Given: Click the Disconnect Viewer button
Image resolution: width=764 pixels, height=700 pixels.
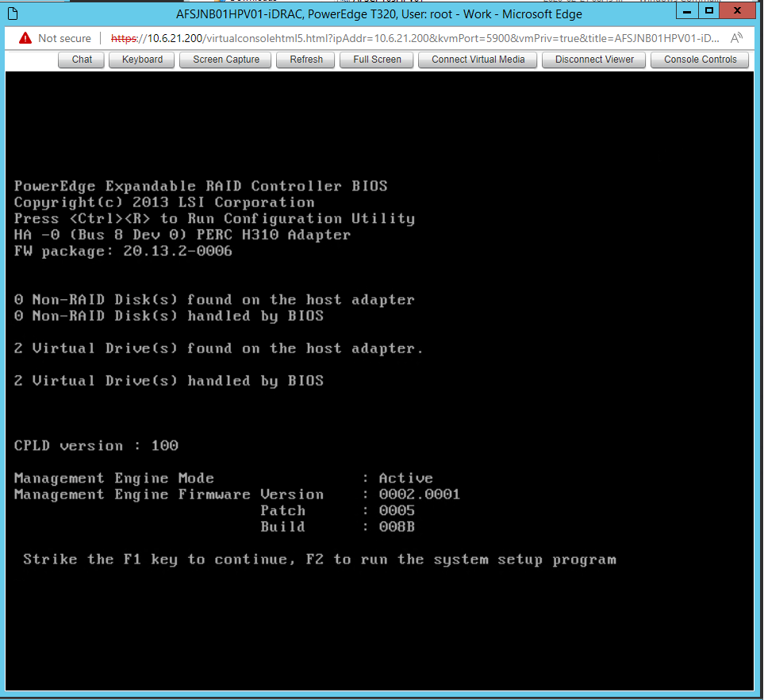Looking at the screenshot, I should (x=594, y=60).
